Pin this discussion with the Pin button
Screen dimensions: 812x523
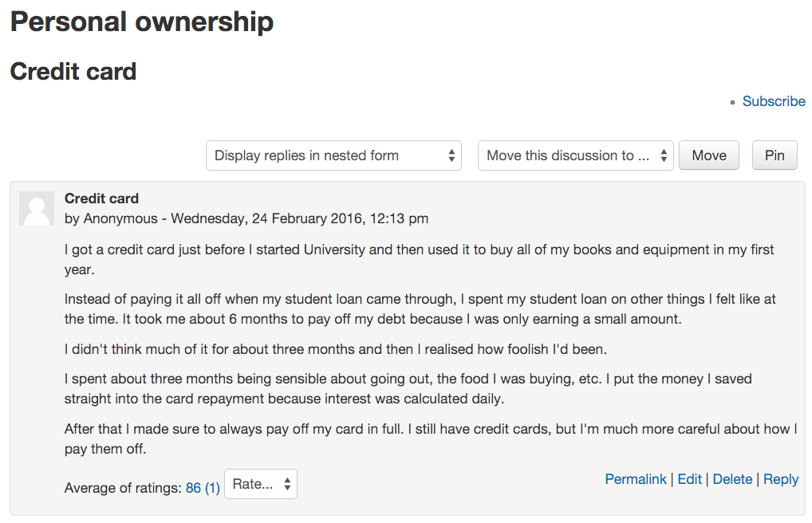pyautogui.click(x=775, y=155)
